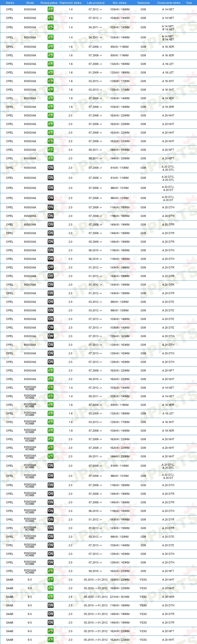Viewport: 197px width, 644px height.
Task: Select OPEL brand in INSIGNIA 05.2009 row
Action: (10, 242)
